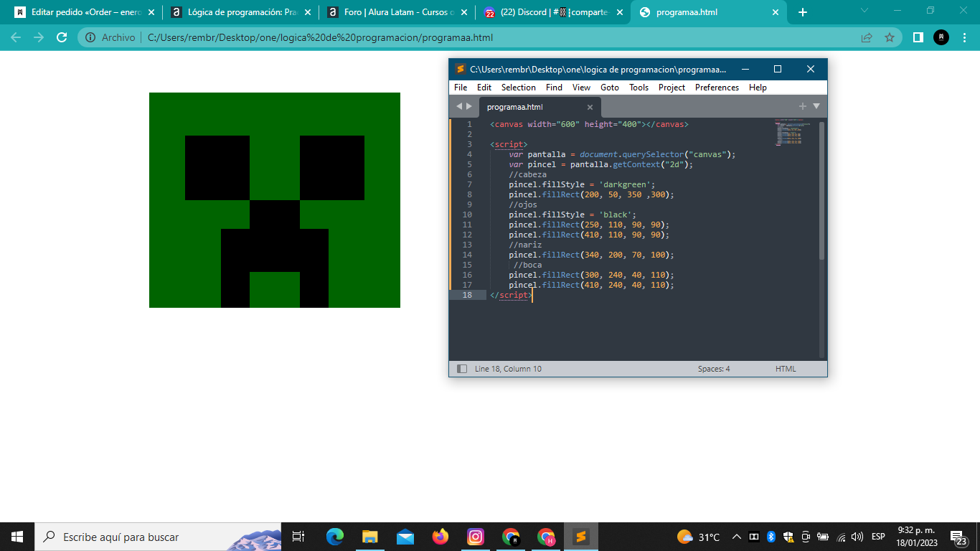This screenshot has height=551, width=980.
Task: Open Sublime Text Edit menu
Action: click(484, 88)
